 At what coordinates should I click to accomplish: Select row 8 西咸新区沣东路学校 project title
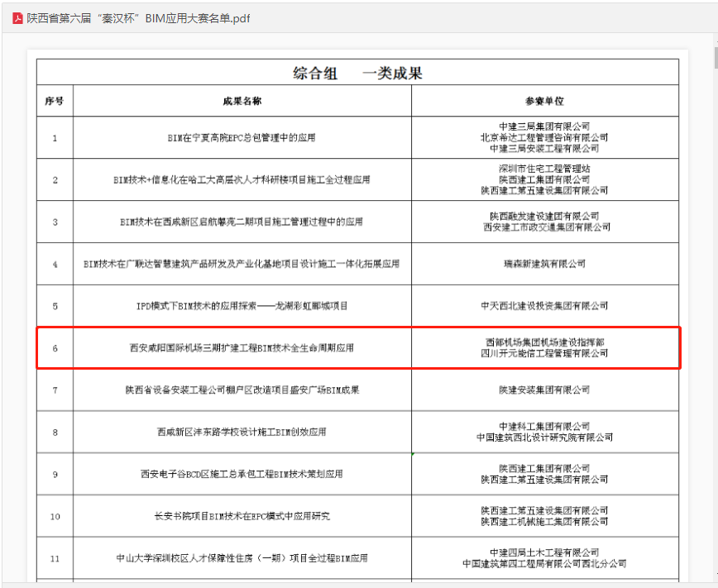(x=242, y=433)
